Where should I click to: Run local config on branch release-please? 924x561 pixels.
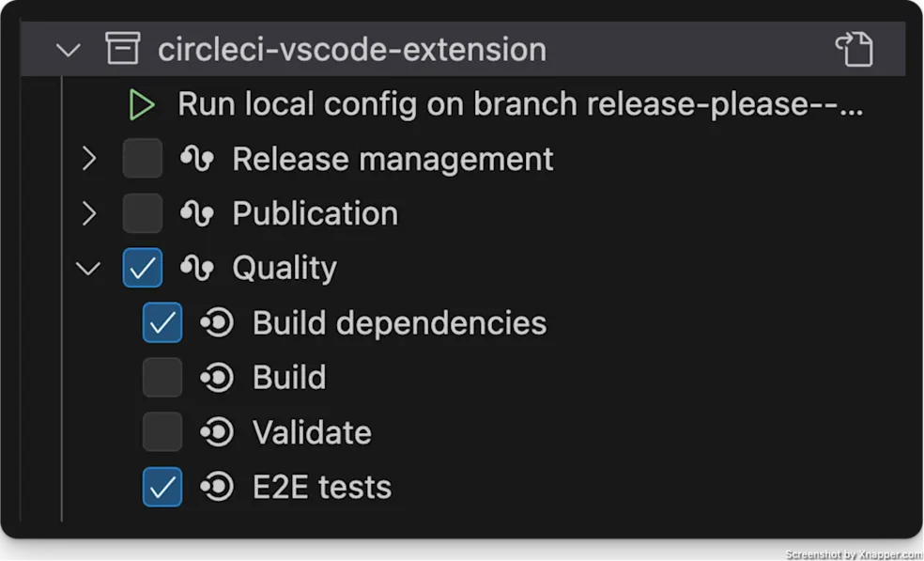[142, 103]
